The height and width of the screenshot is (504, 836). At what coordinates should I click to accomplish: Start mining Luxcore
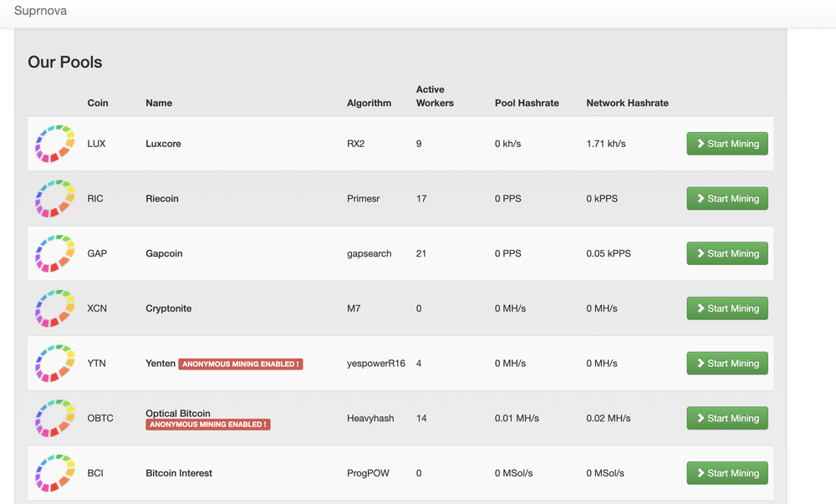pyautogui.click(x=727, y=143)
